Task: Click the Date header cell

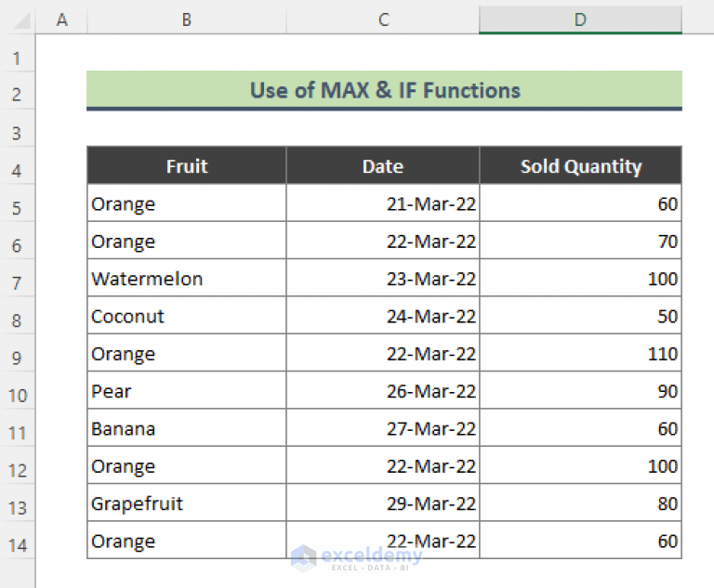Action: click(x=383, y=165)
